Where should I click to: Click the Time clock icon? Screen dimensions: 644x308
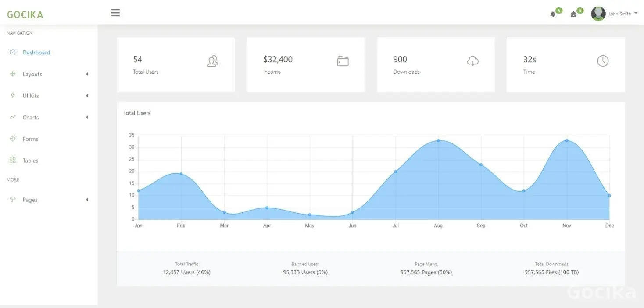(x=603, y=61)
